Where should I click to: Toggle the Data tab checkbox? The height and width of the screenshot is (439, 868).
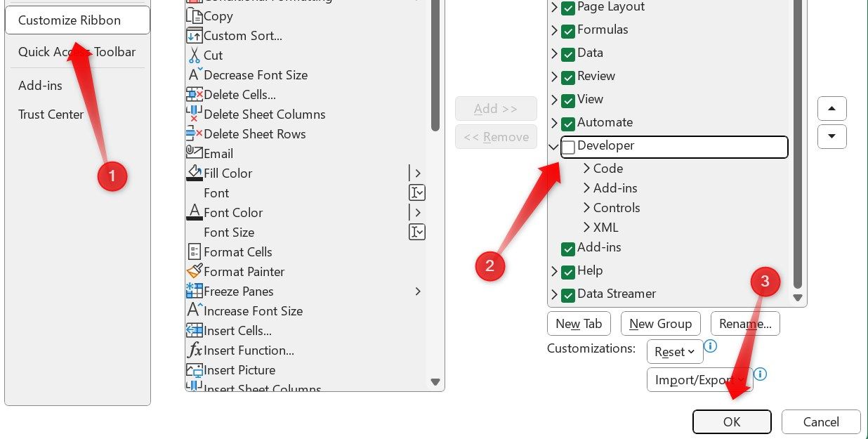coord(568,54)
